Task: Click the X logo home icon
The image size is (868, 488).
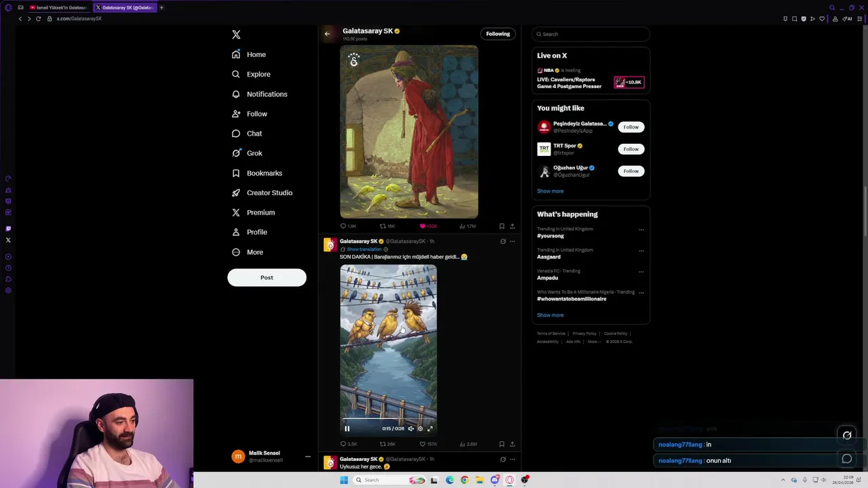Action: click(236, 35)
